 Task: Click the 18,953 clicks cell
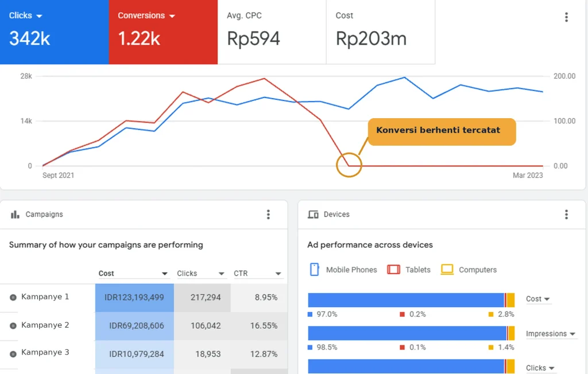203,354
